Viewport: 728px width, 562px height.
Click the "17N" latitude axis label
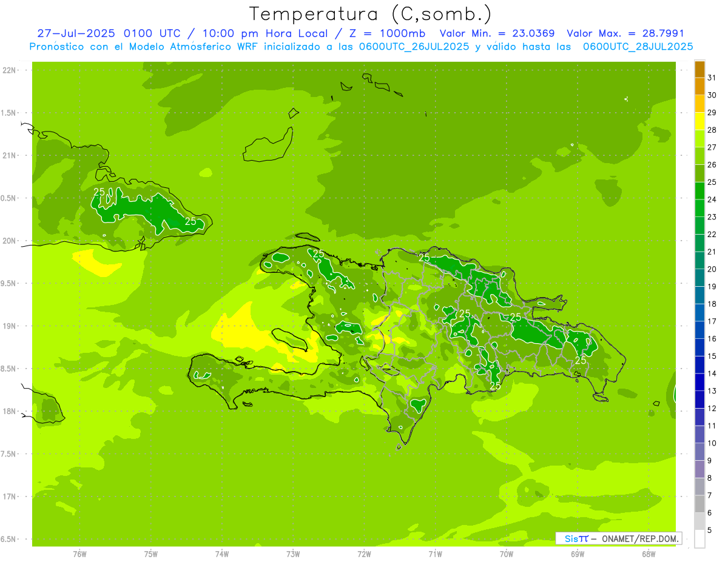(10, 497)
